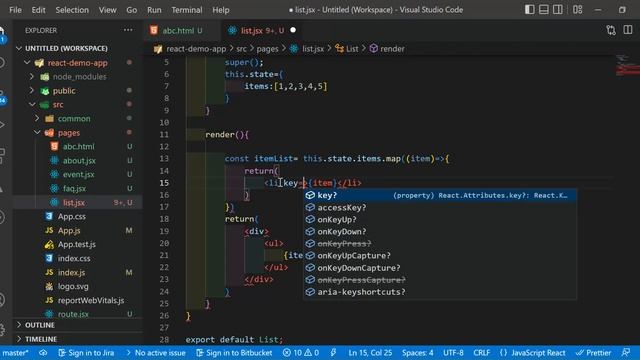This screenshot has height=360, width=640.
Task: Open index.js file
Action: click(71, 272)
